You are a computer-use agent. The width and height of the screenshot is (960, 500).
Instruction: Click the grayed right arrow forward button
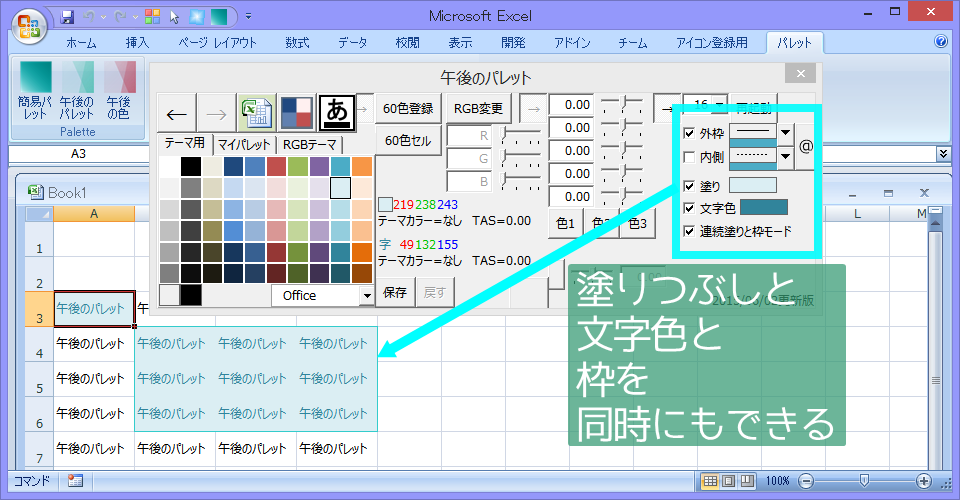click(x=216, y=113)
